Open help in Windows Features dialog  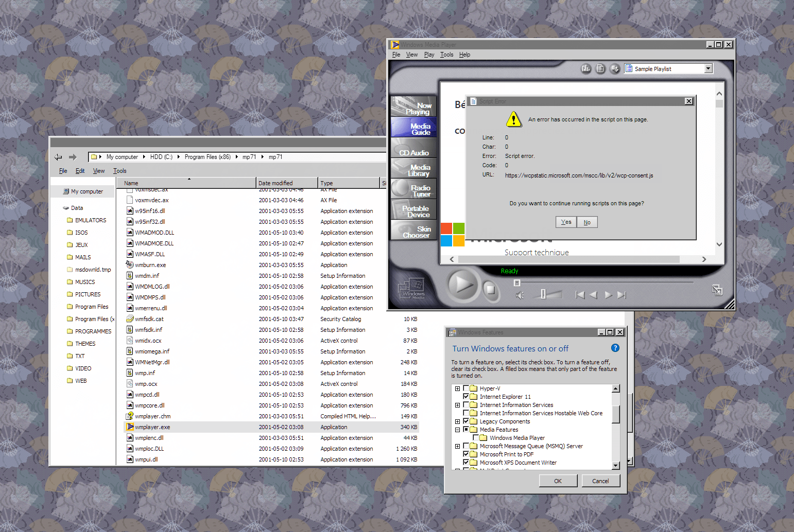pos(615,348)
